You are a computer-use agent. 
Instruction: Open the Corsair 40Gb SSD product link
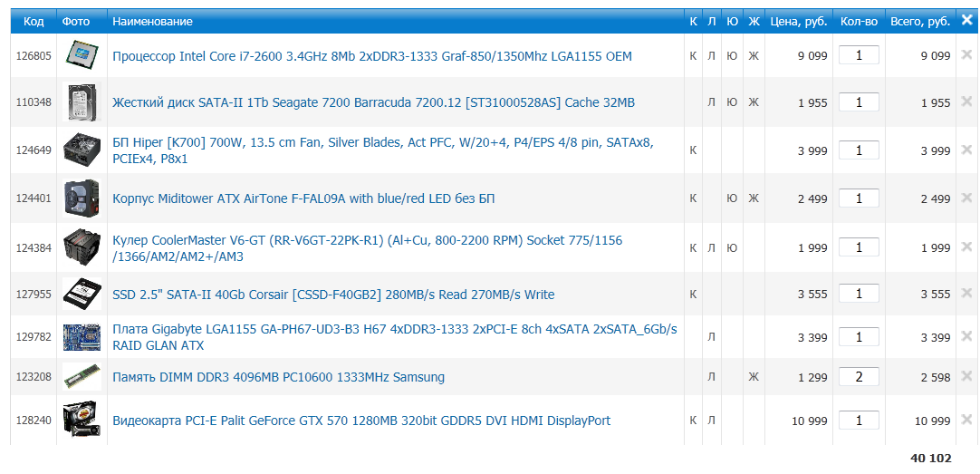[x=333, y=295]
